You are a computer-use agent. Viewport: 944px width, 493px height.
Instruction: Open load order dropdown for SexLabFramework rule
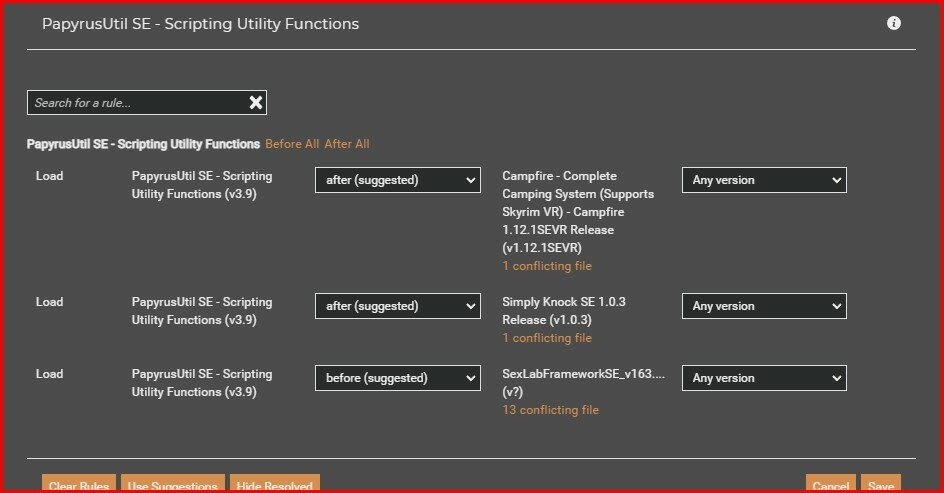(397, 378)
